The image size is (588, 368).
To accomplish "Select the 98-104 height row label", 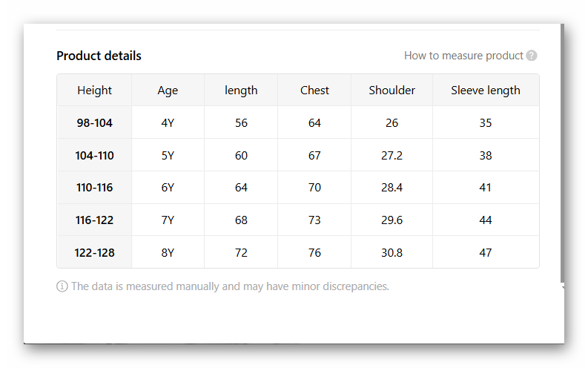I will pos(94,123).
